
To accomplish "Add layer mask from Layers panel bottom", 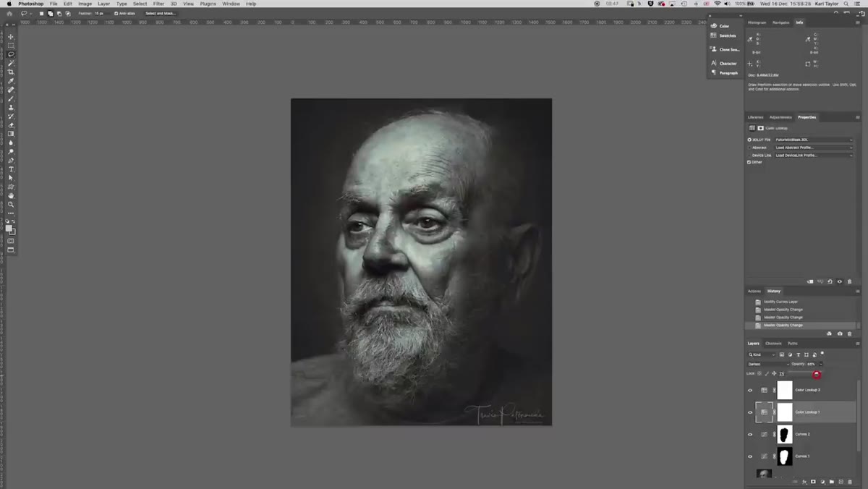I will coord(813,482).
